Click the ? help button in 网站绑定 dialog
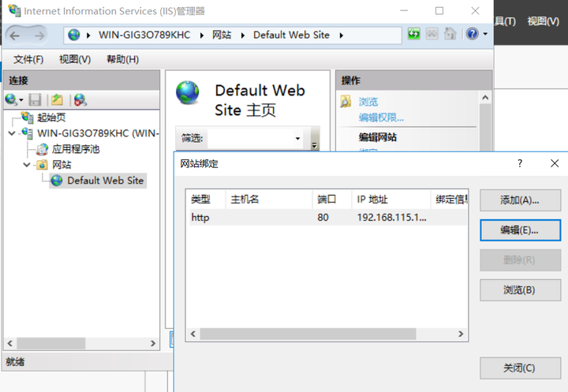 point(520,163)
